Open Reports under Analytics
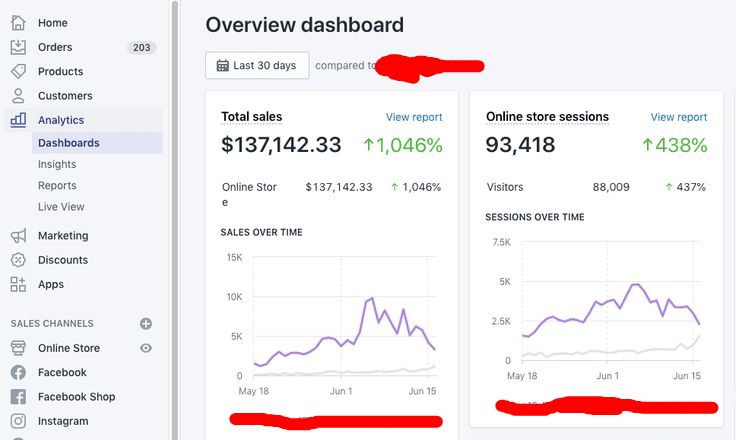The height and width of the screenshot is (440, 736). pos(57,186)
